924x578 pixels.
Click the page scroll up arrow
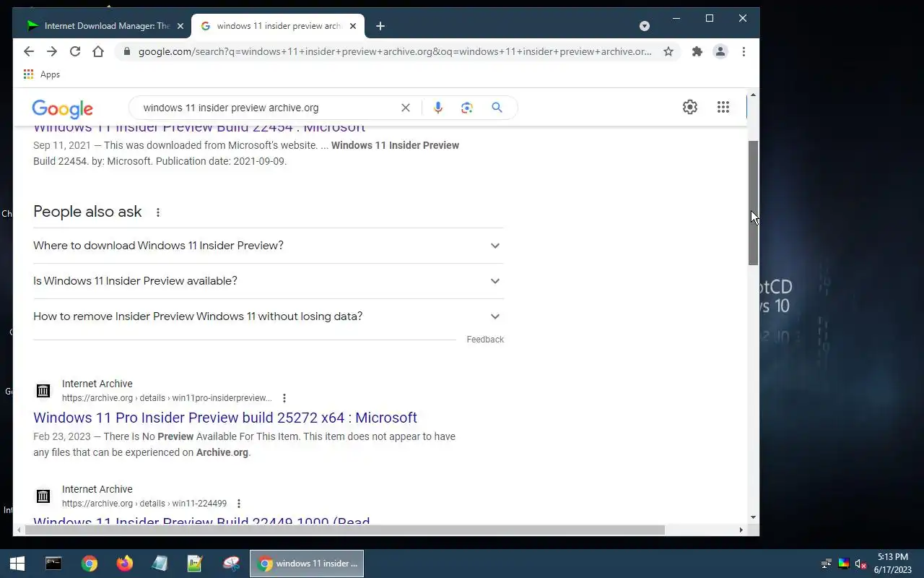tap(753, 95)
